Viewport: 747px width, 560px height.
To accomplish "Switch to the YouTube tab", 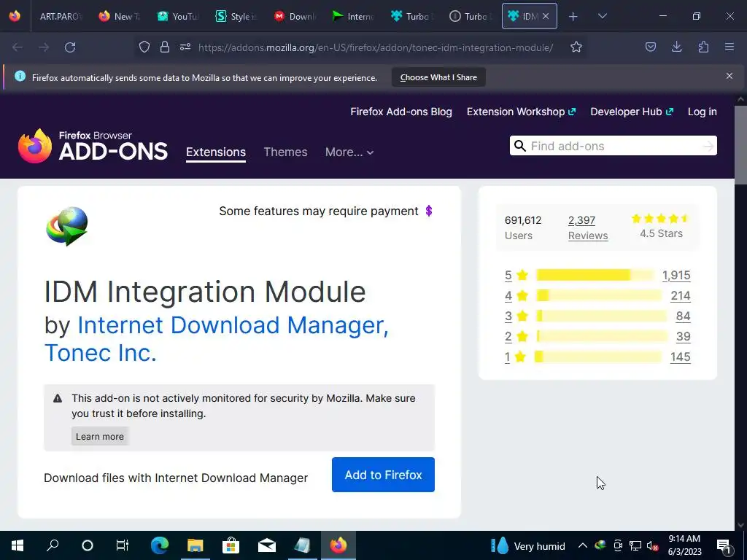I will point(178,16).
